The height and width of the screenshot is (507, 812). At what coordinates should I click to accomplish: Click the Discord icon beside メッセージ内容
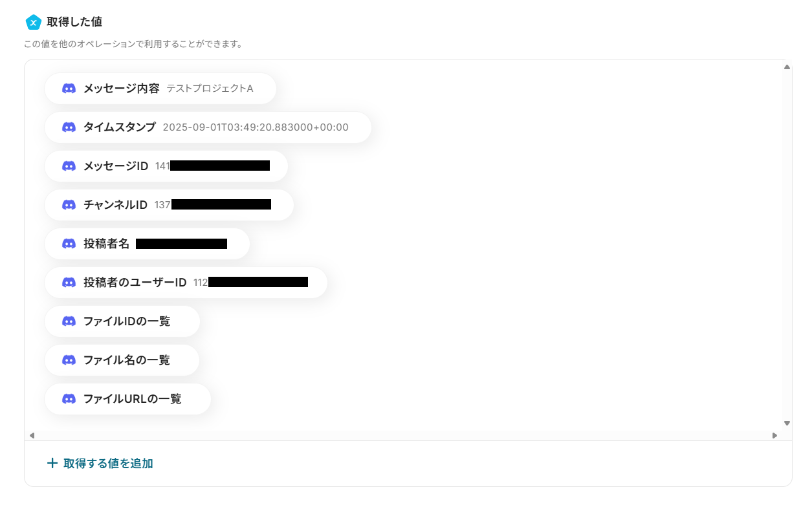coord(69,89)
